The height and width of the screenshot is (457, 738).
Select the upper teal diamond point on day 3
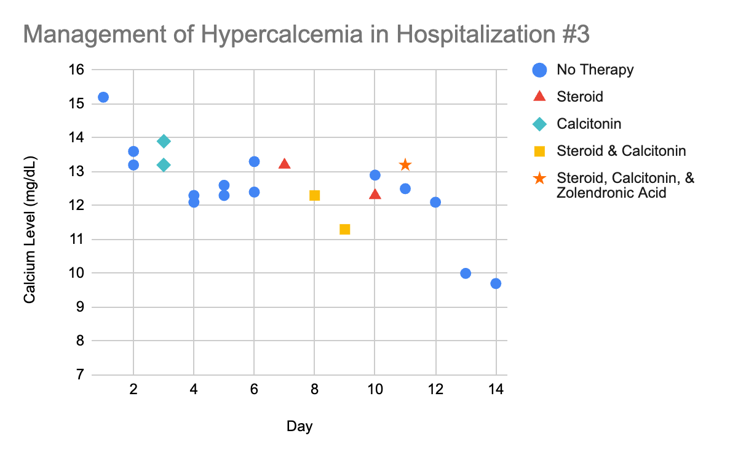click(x=164, y=141)
